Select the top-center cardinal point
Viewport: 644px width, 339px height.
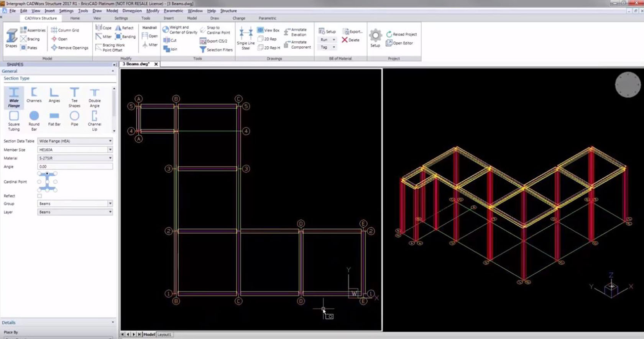tap(47, 174)
